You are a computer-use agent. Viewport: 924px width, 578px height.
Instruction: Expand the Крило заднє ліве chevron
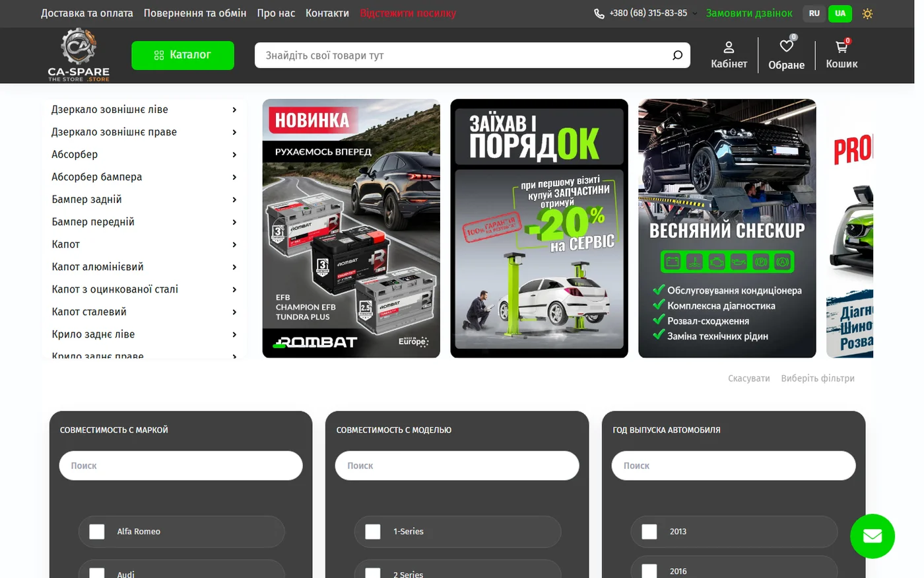[234, 334]
